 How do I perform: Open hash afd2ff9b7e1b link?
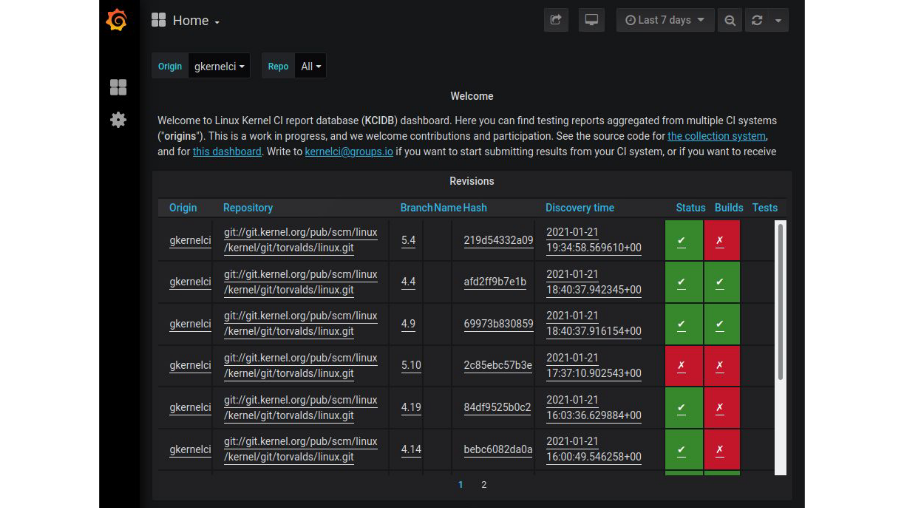(x=495, y=282)
